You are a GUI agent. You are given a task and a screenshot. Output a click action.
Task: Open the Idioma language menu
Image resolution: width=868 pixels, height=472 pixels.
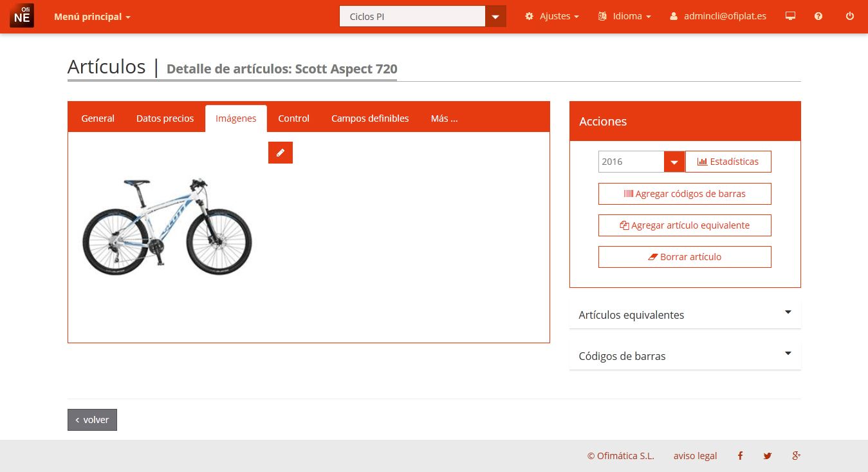(625, 16)
